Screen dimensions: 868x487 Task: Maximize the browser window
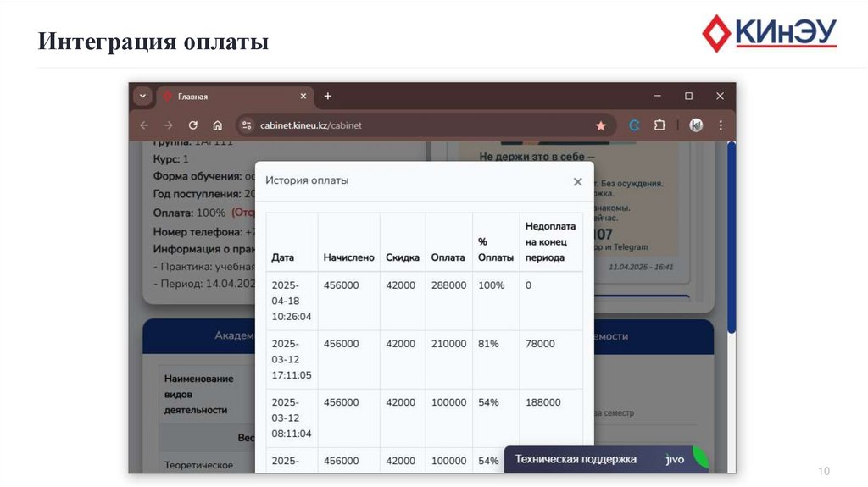(x=688, y=96)
